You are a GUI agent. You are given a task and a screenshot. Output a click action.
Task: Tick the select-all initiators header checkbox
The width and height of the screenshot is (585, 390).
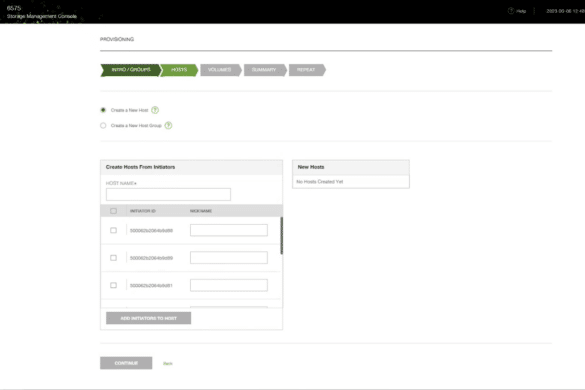click(113, 211)
